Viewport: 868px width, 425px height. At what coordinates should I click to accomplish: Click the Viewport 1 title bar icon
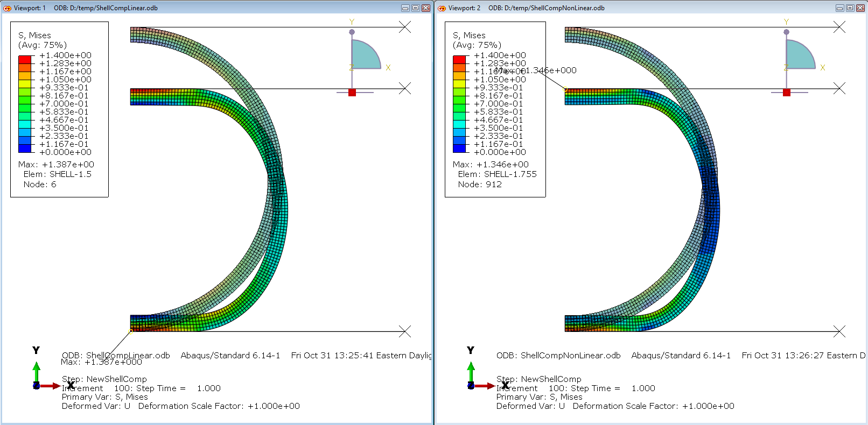click(7, 8)
